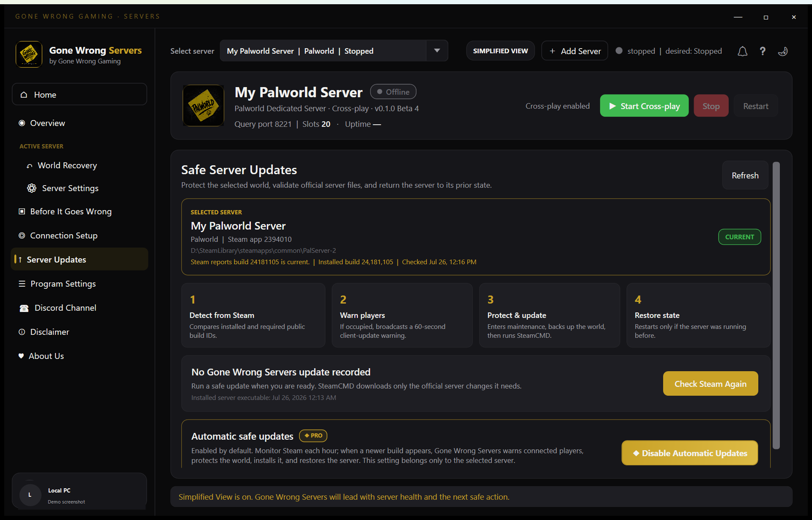Viewport: 812px width, 520px height.
Task: Click the plus icon in Add Server
Action: [552, 51]
